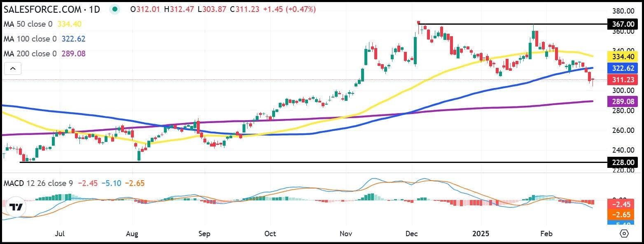Viewport: 644px width, 244px height.
Task: Click the Dec label on time axis
Action: 412,234
